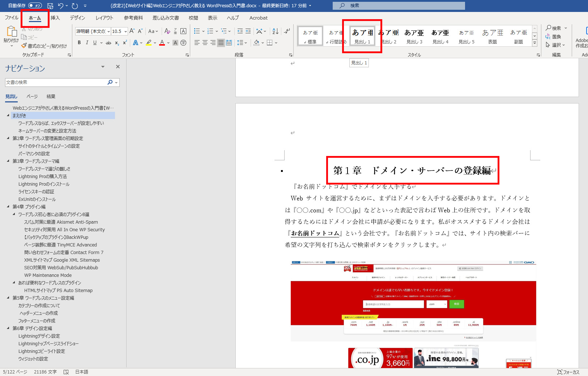Click the phonetic guide (ruby) icon
The width and height of the screenshot is (588, 376).
(175, 31)
